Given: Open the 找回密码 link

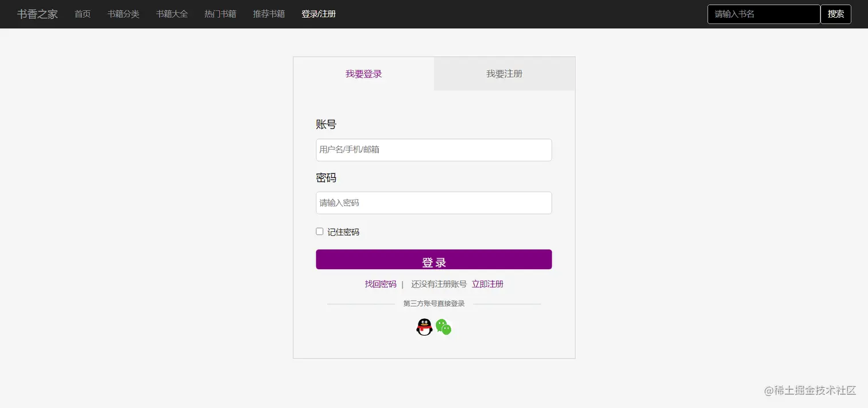Looking at the screenshot, I should [381, 283].
